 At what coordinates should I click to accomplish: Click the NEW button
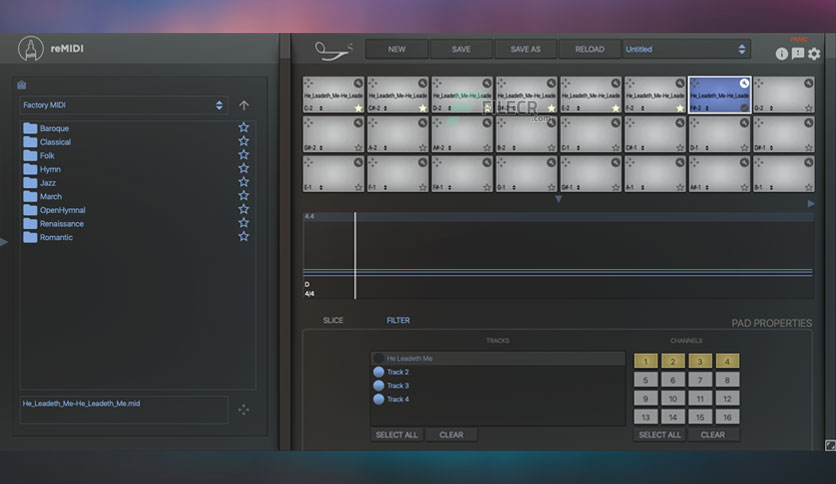pos(397,49)
